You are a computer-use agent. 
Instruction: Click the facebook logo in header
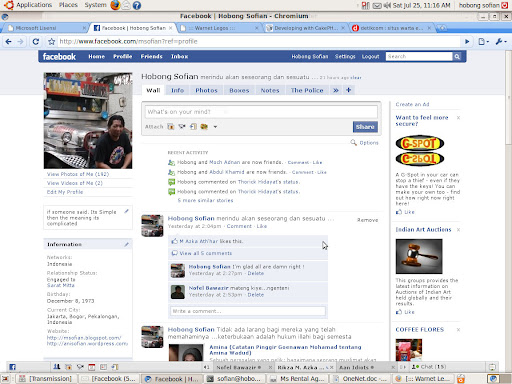[x=59, y=57]
